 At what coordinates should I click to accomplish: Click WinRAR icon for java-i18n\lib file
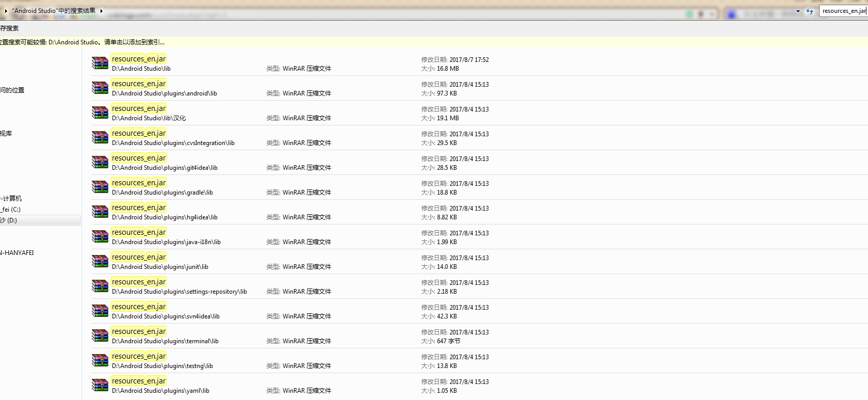coord(100,236)
